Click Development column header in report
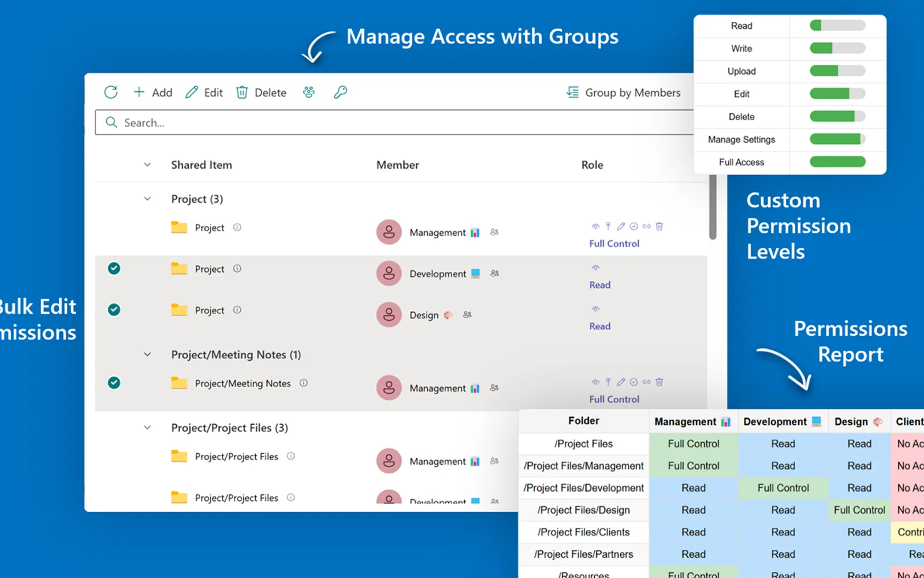The height and width of the screenshot is (578, 924). coord(783,421)
